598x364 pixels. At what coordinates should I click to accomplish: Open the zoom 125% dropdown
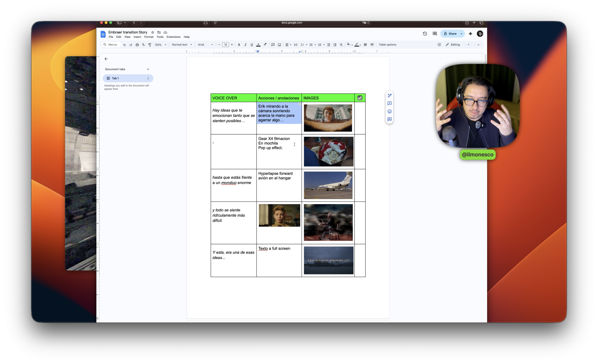161,45
